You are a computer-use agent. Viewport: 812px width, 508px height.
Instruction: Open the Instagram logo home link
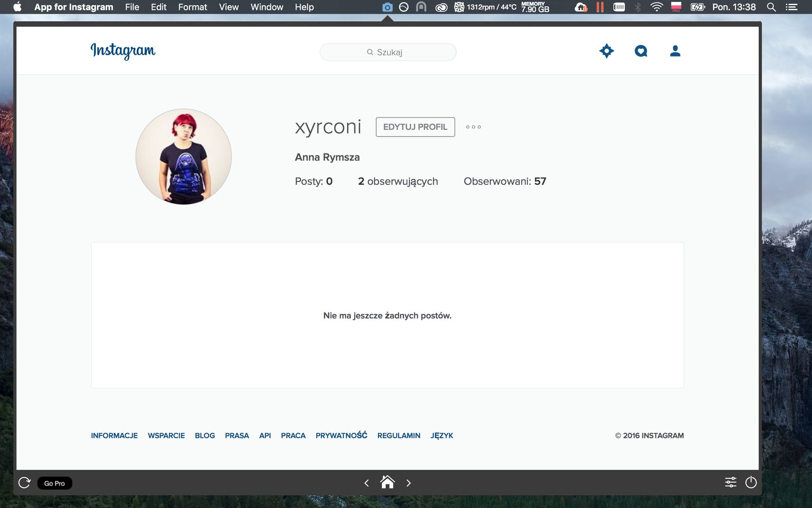123,51
